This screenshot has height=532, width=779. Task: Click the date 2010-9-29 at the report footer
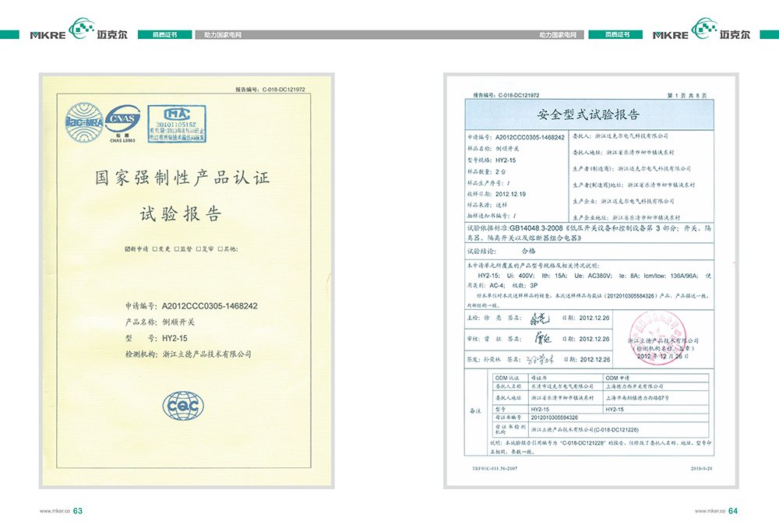coord(702,468)
